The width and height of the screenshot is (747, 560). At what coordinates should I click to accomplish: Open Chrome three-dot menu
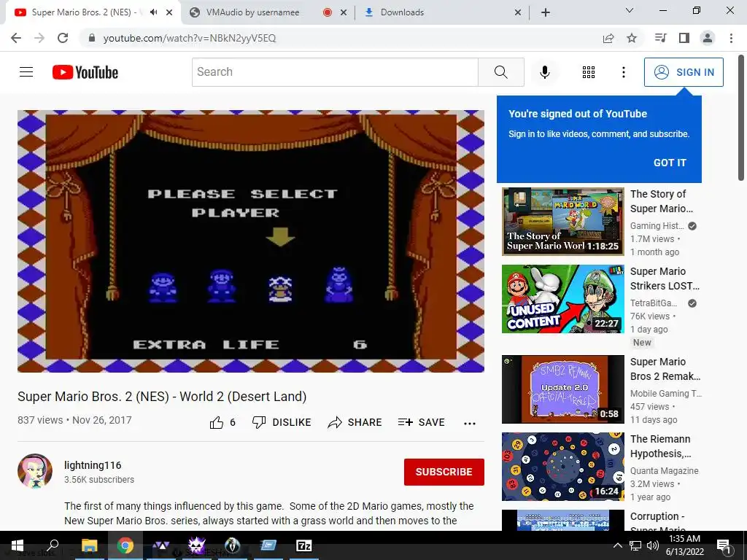click(x=731, y=38)
